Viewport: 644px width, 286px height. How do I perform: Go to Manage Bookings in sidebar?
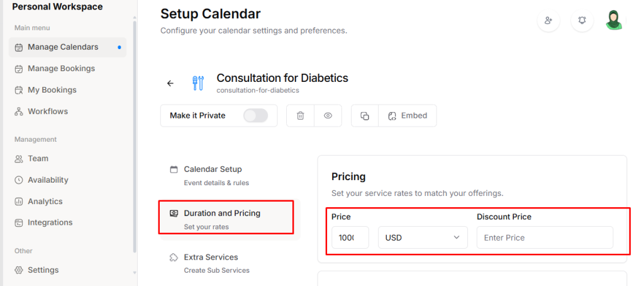[61, 69]
